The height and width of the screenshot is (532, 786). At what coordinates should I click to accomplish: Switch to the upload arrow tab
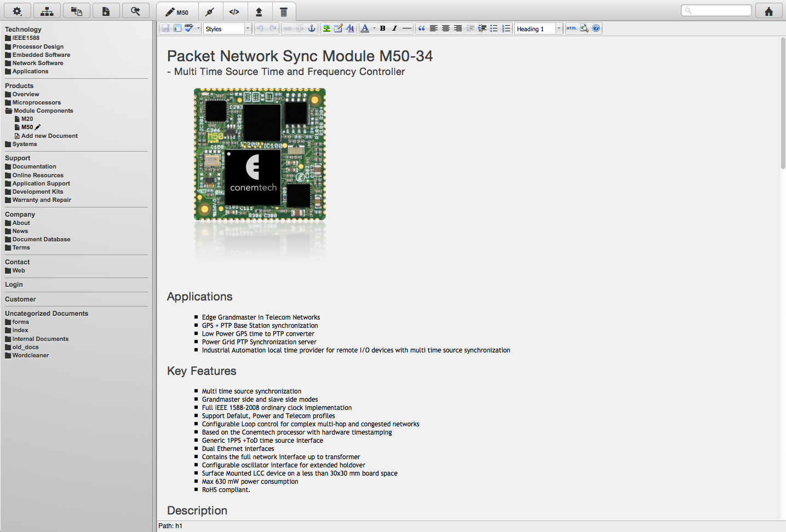[259, 12]
